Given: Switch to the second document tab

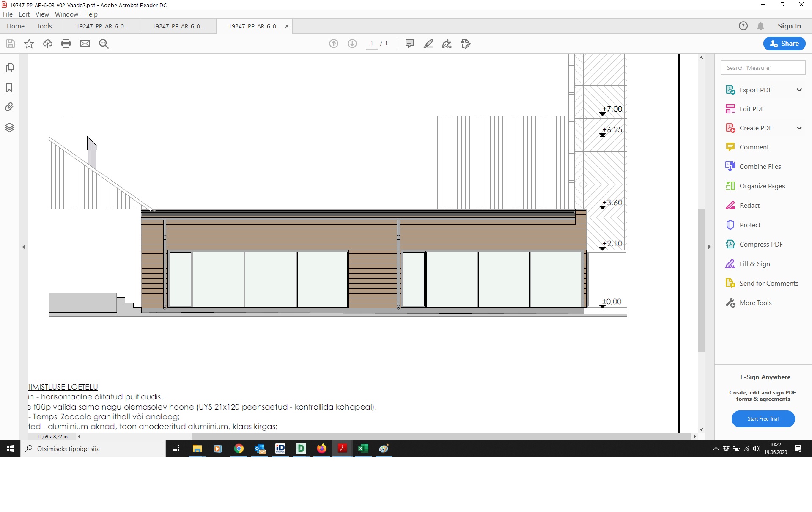Looking at the screenshot, I should pyautogui.click(x=178, y=26).
